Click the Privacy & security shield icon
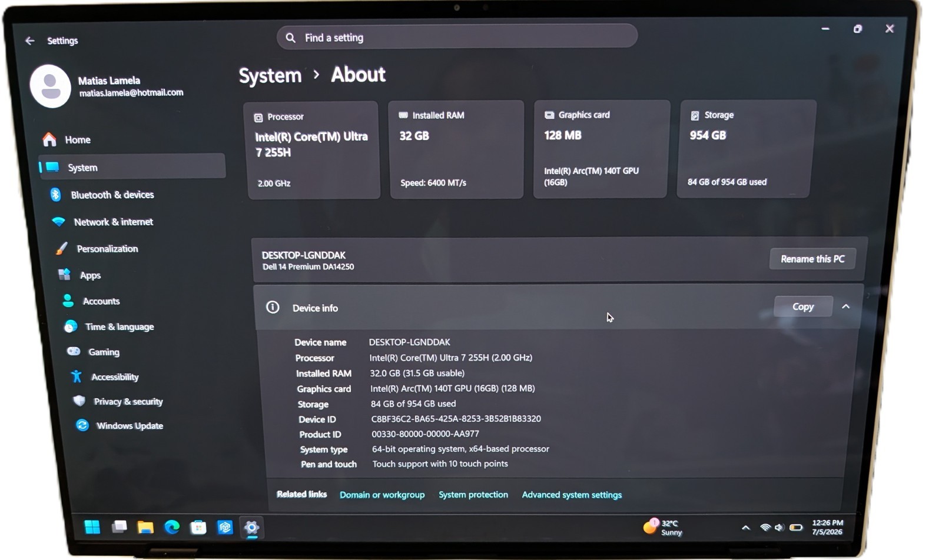Image resolution: width=942 pixels, height=560 pixels. [x=79, y=401]
